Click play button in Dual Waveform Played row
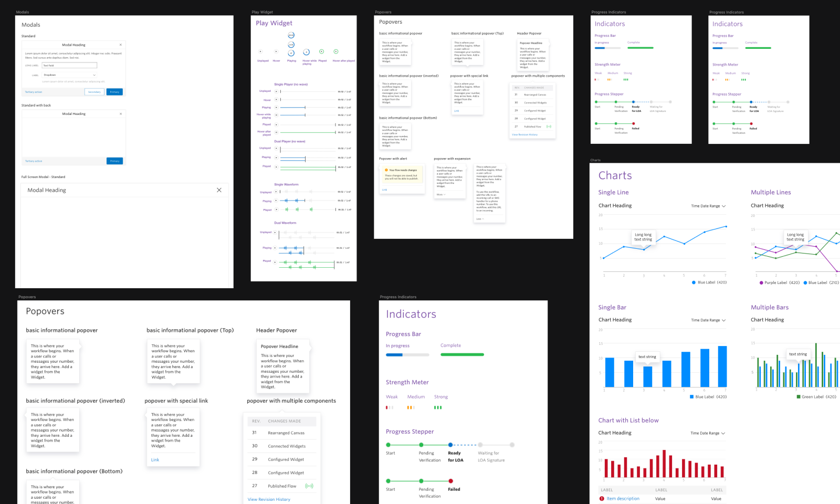840x504 pixels. (275, 261)
